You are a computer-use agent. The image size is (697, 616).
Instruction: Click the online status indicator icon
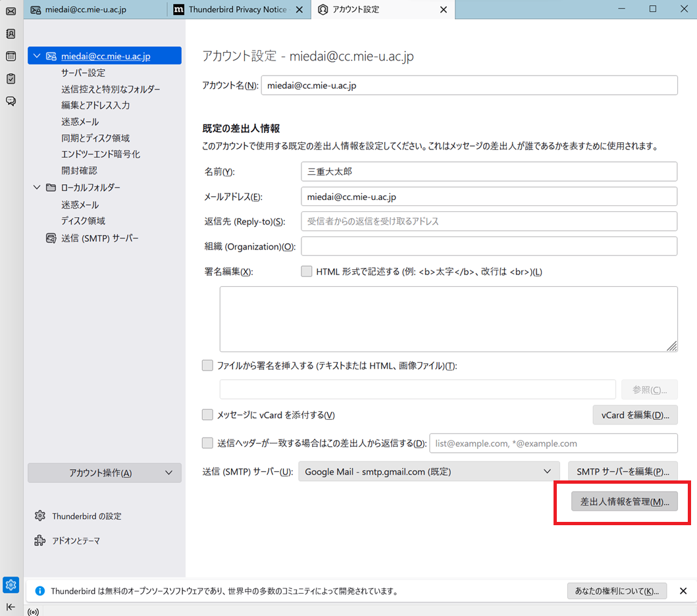(34, 612)
